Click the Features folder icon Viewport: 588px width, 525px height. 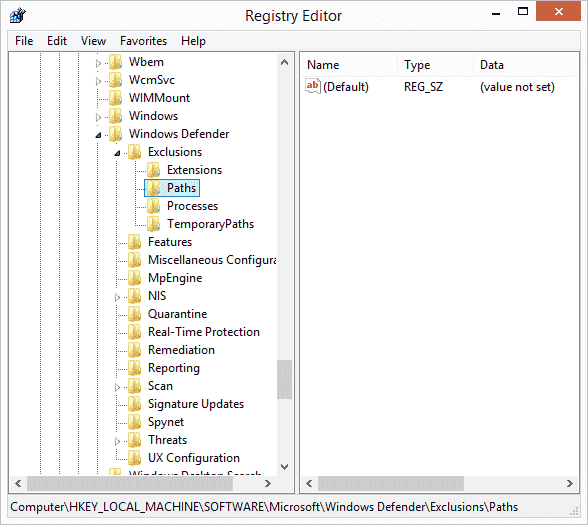coord(135,242)
